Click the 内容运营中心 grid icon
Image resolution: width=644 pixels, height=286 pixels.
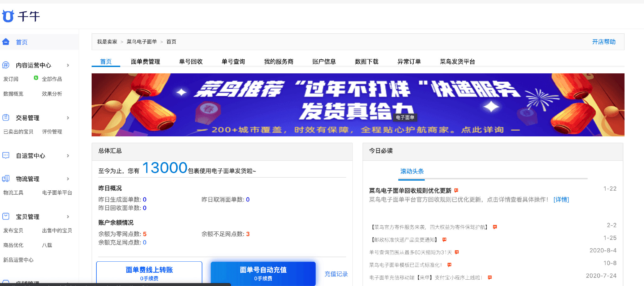(x=6, y=65)
